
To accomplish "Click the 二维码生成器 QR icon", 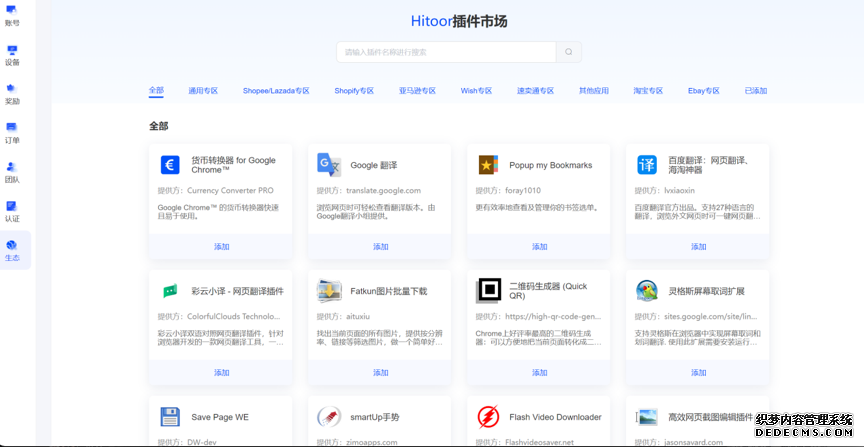I will (488, 291).
